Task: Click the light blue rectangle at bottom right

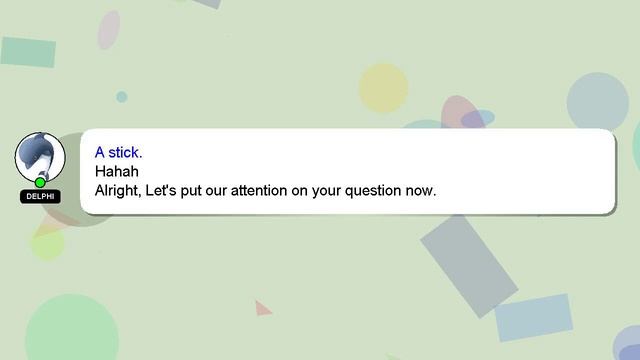Action: [x=534, y=318]
